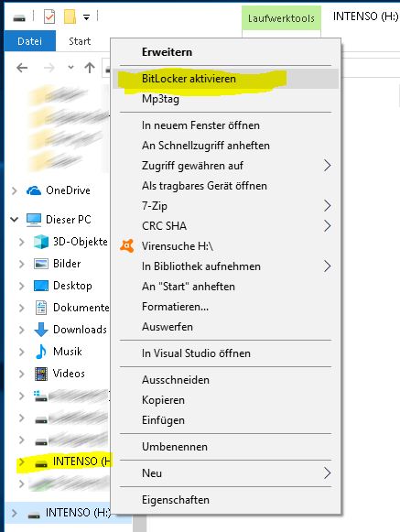Viewport: 400px width, 532px height.
Task: Choose Einfügen in the context menu
Action: pyautogui.click(x=225, y=420)
